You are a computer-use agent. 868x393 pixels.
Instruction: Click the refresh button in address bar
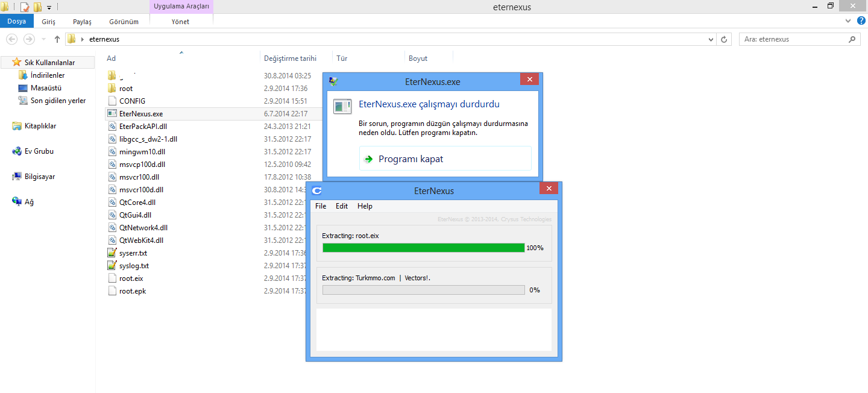[724, 39]
